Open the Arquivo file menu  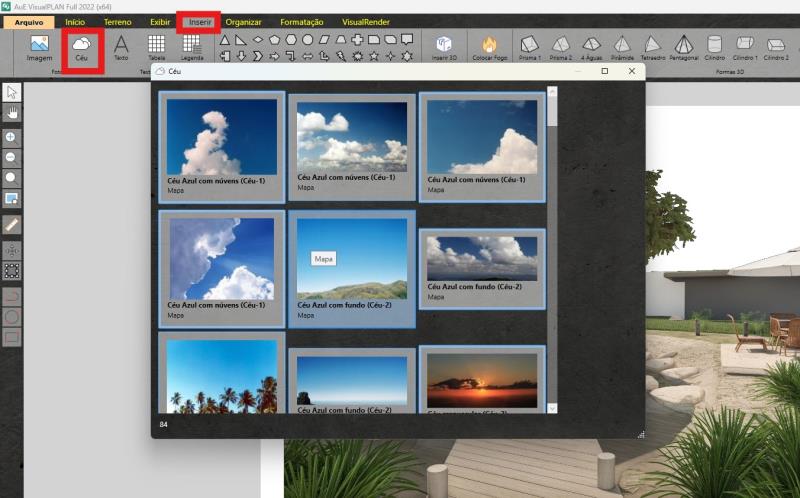(x=29, y=22)
